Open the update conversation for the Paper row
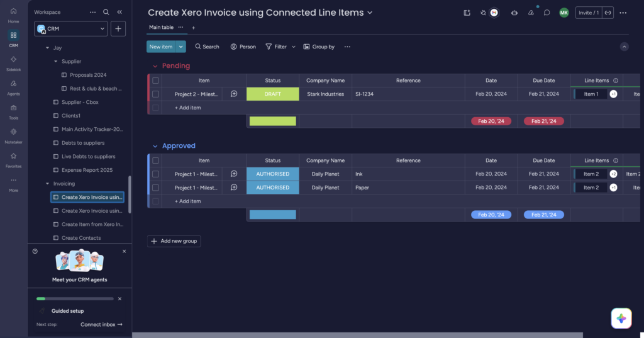 [234, 188]
